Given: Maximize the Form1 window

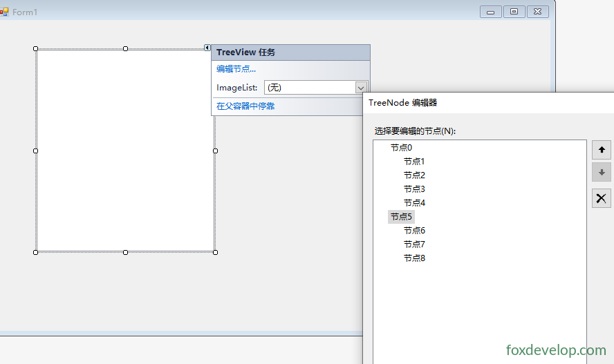Looking at the screenshot, I should point(514,12).
